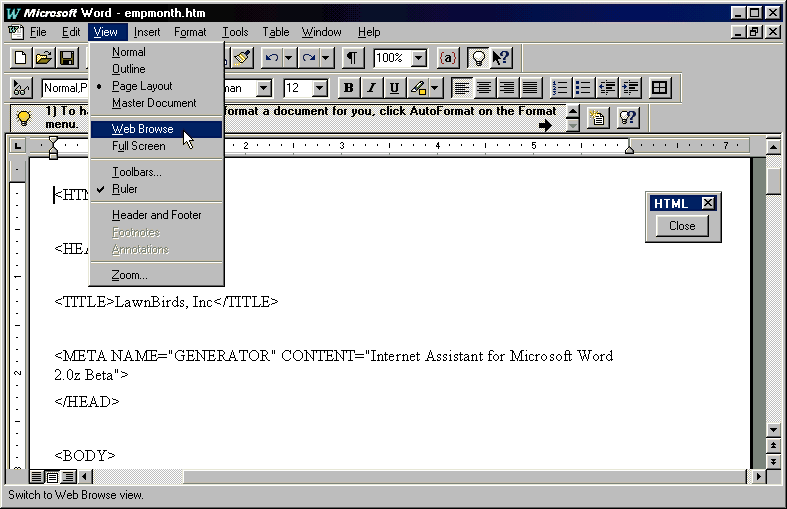The width and height of the screenshot is (787, 509).
Task: Open the font size dropdown
Action: tap(319, 89)
